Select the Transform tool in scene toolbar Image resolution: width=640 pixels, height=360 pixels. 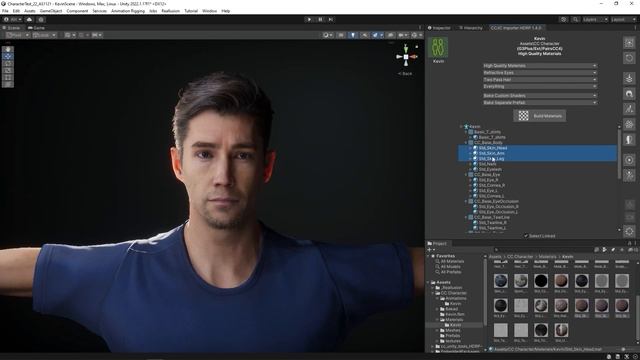click(x=8, y=84)
